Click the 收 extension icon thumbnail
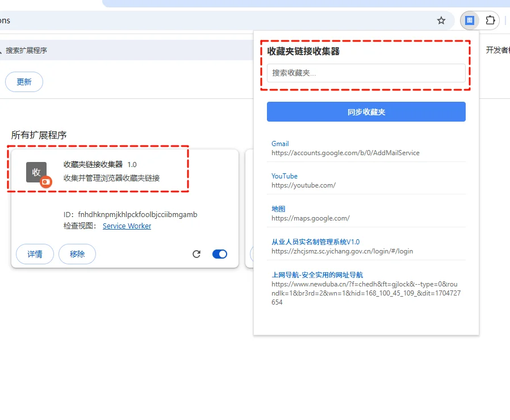This screenshot has height=420, width=510. tap(36, 172)
